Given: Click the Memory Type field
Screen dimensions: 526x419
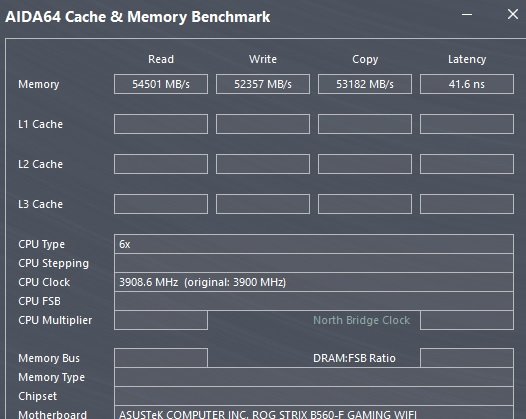Looking at the screenshot, I should click(x=314, y=377).
